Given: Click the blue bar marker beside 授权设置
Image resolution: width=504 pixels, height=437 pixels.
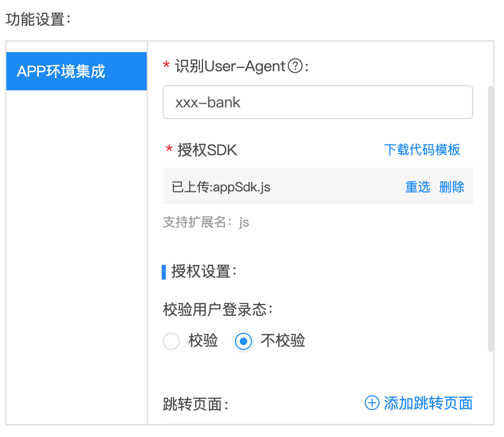Looking at the screenshot, I should tap(164, 272).
